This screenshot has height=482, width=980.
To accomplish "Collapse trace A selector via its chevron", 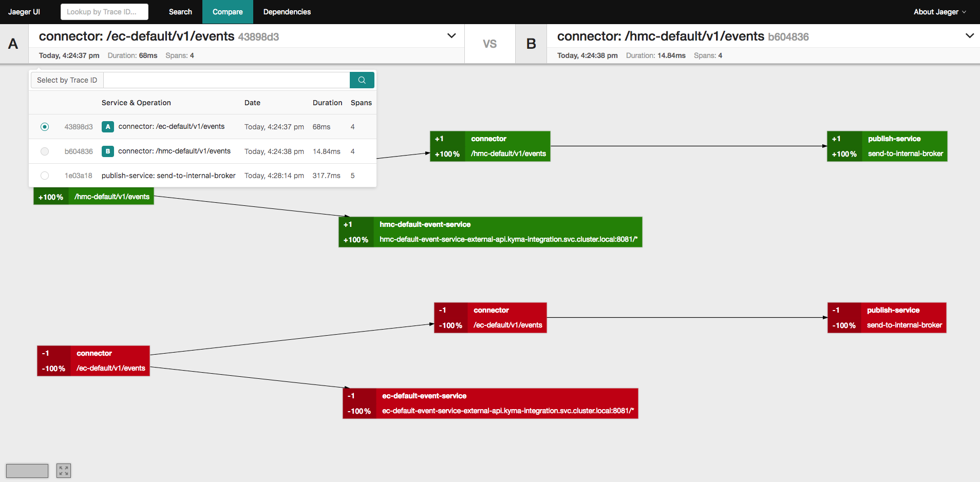I will point(451,35).
